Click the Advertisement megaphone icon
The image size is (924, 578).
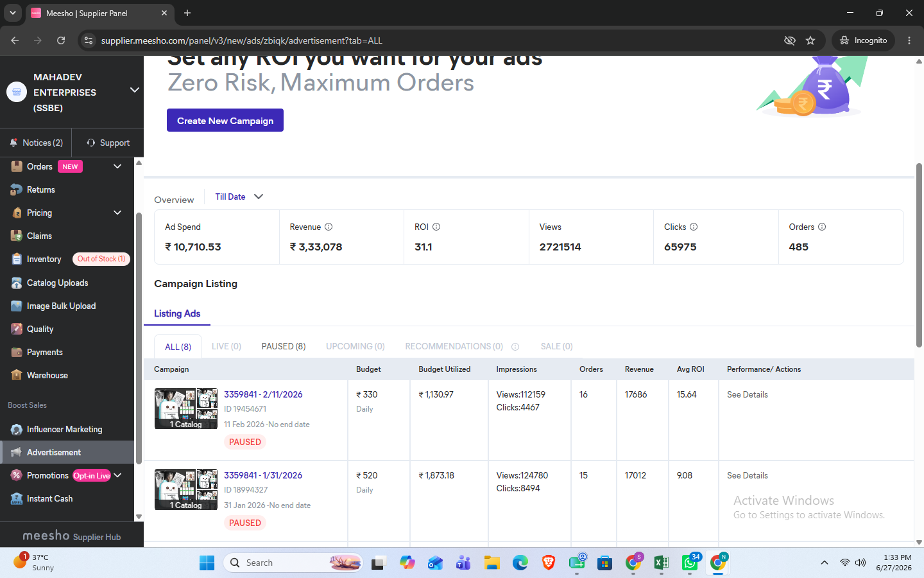point(17,452)
